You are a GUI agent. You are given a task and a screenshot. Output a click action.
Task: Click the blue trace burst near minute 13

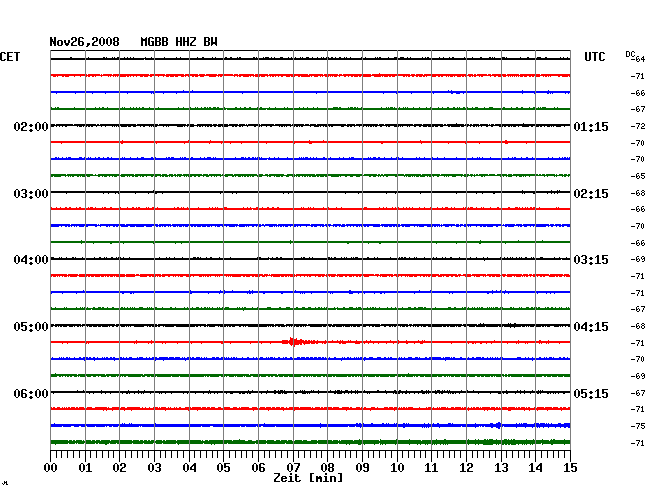(497, 425)
